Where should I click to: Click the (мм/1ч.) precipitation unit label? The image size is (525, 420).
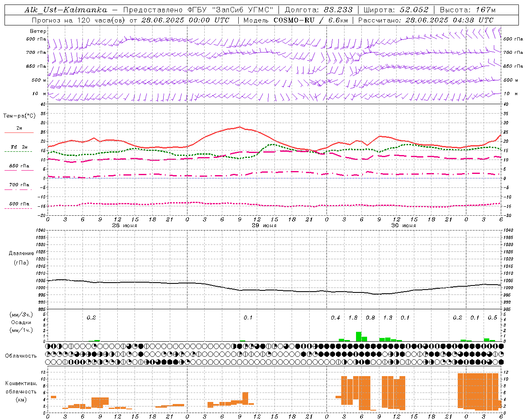[x=21, y=330]
